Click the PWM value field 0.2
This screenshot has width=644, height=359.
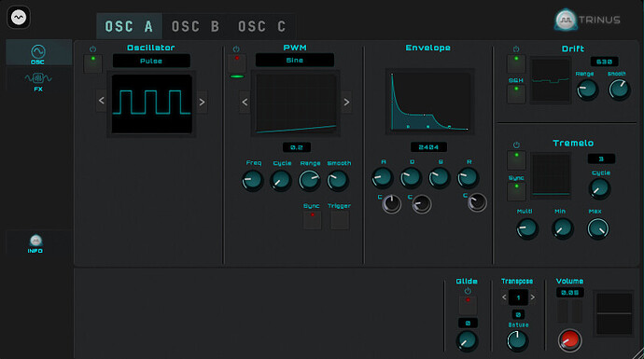tap(297, 147)
